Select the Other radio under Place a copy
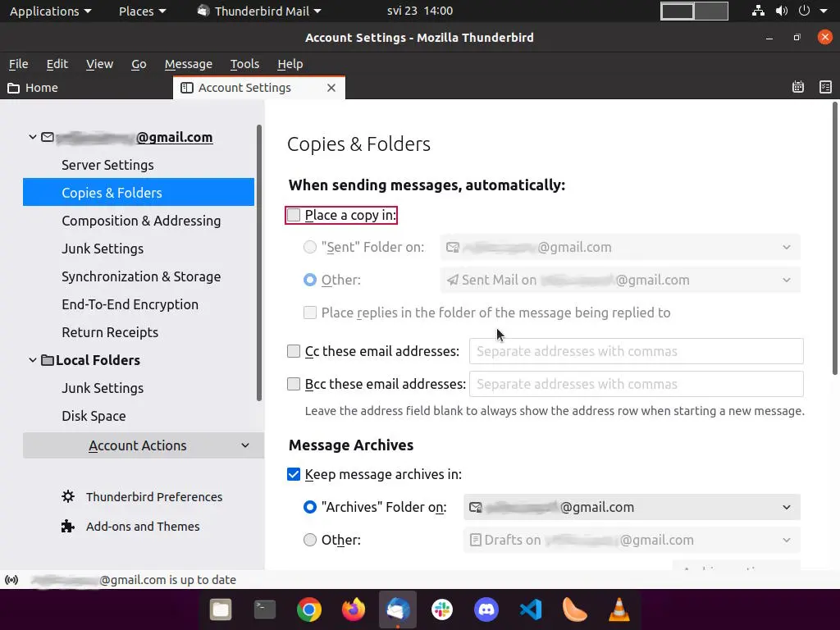 [310, 280]
